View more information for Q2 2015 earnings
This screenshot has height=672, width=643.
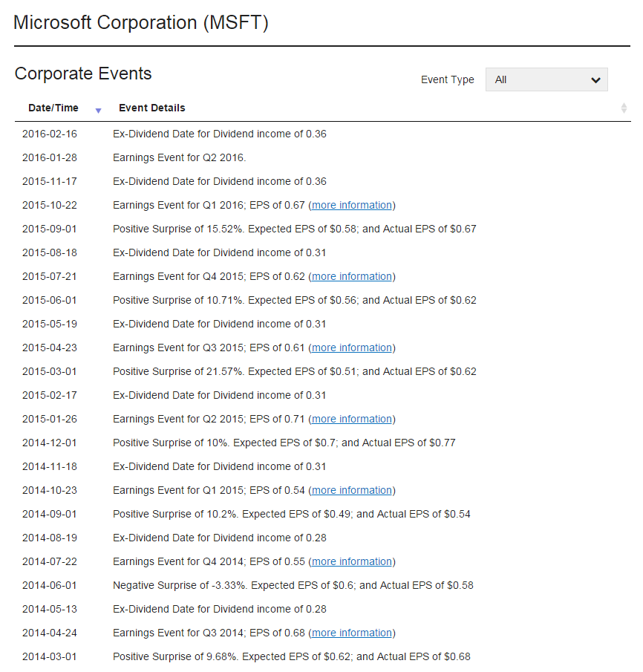click(x=352, y=420)
